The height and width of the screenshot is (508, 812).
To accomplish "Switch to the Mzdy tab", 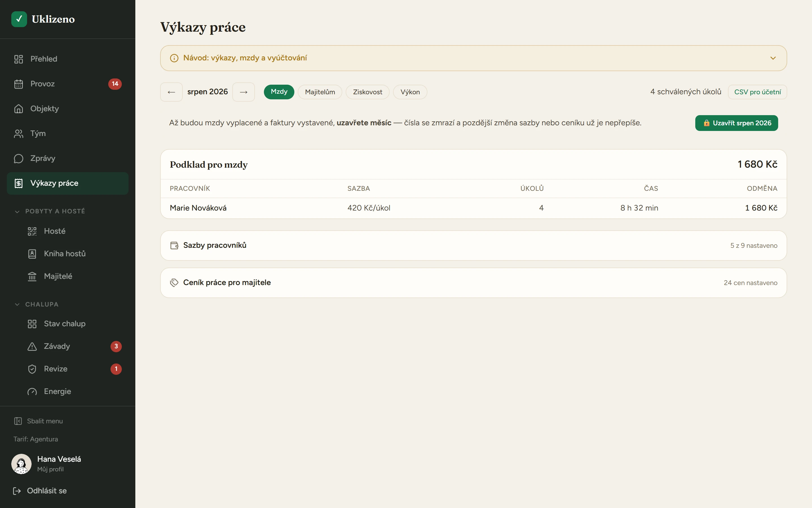I will pos(279,92).
